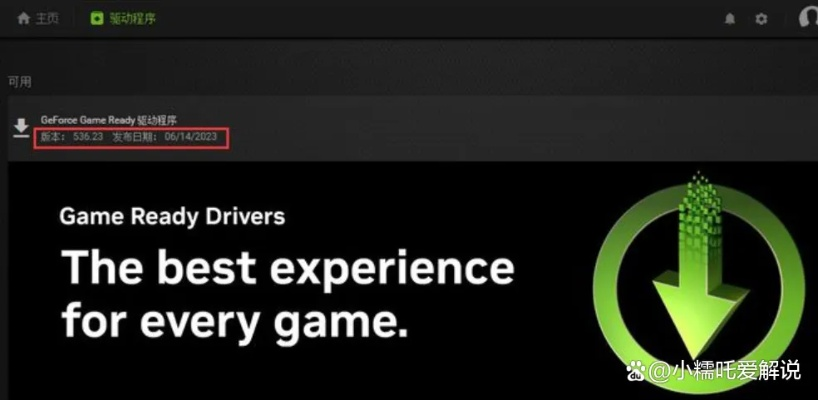This screenshot has width=818, height=400.
Task: Click "The best experience" headline text
Action: click(x=287, y=268)
